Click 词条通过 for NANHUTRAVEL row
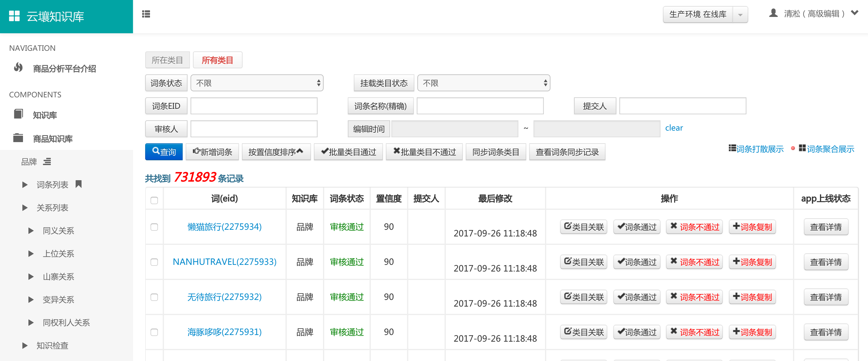Screen dimensions: 868x361 tap(637, 262)
